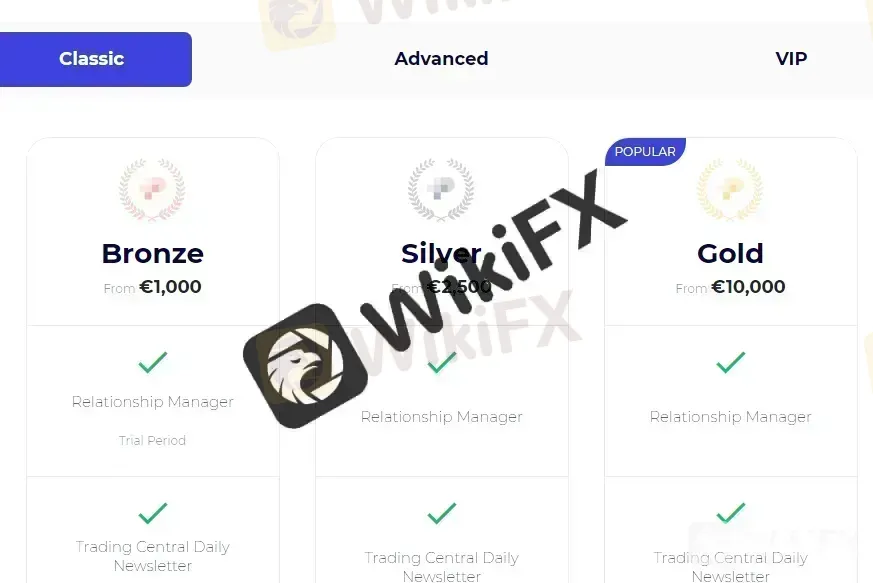Click Bronze Trading Central newsletter checkmark
This screenshot has width=873, height=583.
coord(153,513)
